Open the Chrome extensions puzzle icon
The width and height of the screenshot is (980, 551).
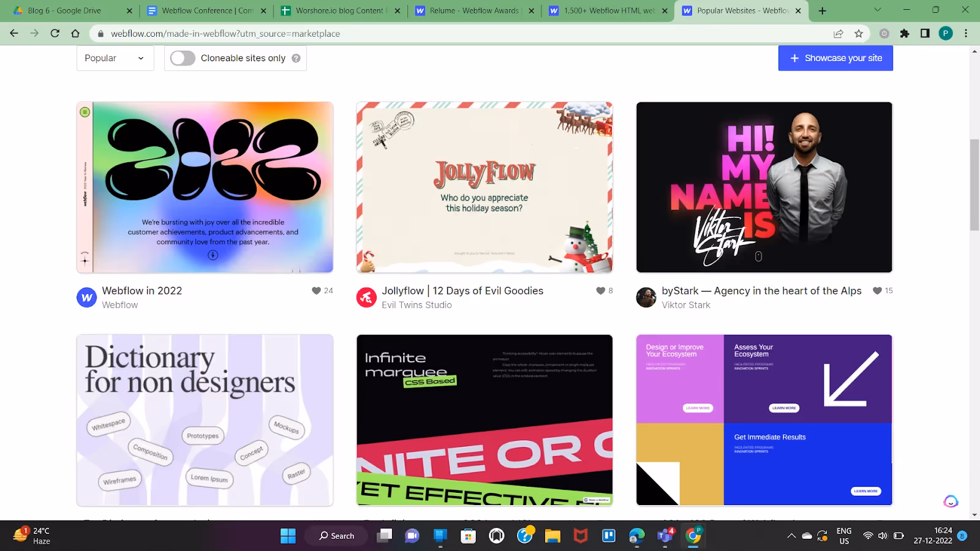905,34
